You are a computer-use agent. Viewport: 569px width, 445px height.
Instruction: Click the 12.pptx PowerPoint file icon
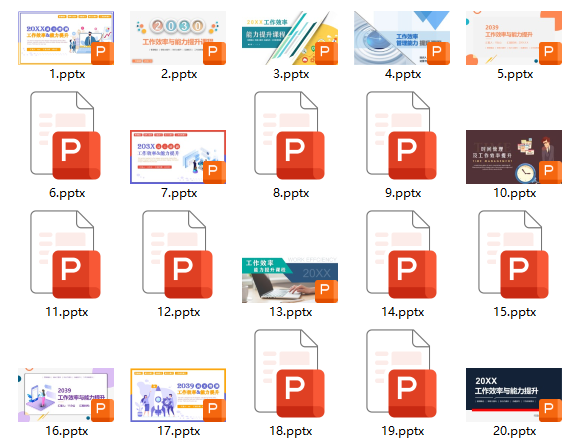point(178,254)
